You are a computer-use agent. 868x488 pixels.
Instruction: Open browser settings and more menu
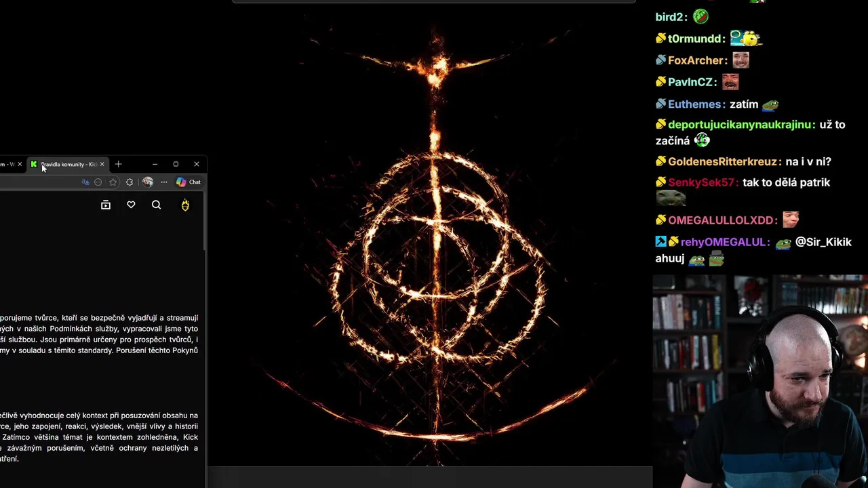click(164, 182)
